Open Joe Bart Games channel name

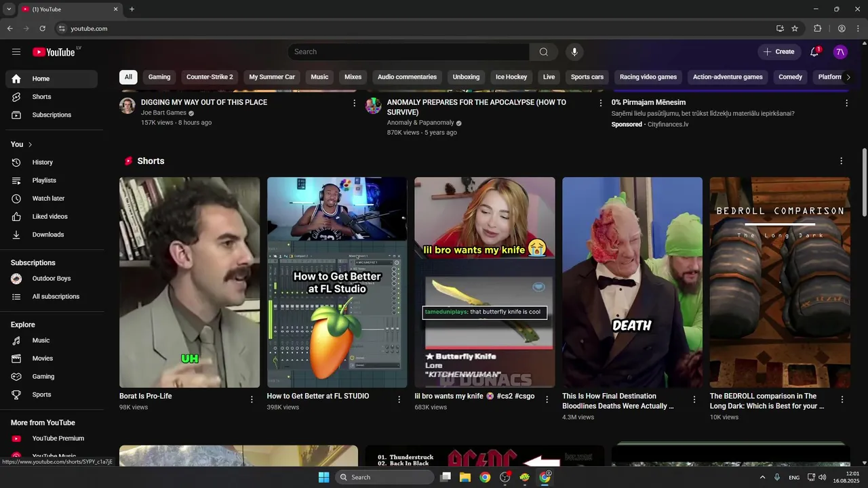(x=163, y=113)
